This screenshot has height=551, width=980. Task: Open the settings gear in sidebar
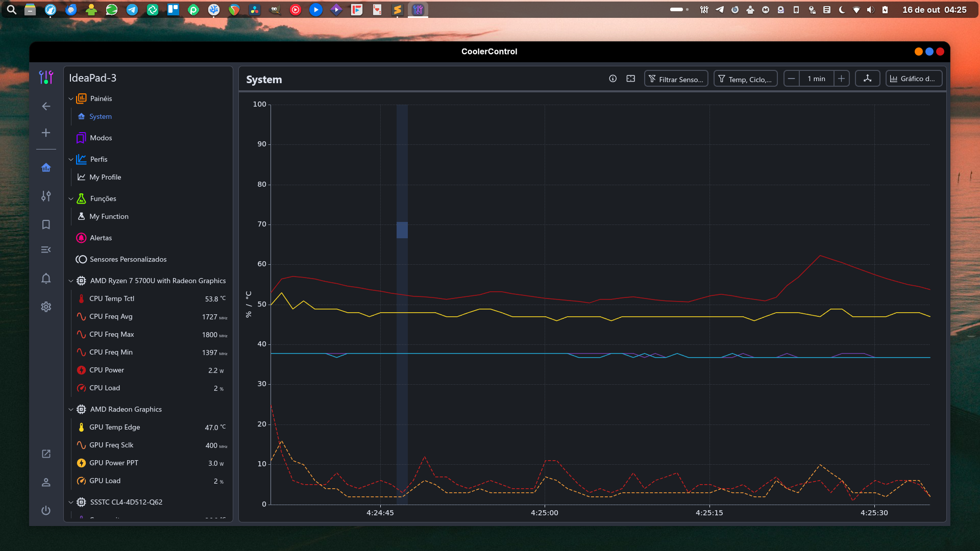coord(46,307)
